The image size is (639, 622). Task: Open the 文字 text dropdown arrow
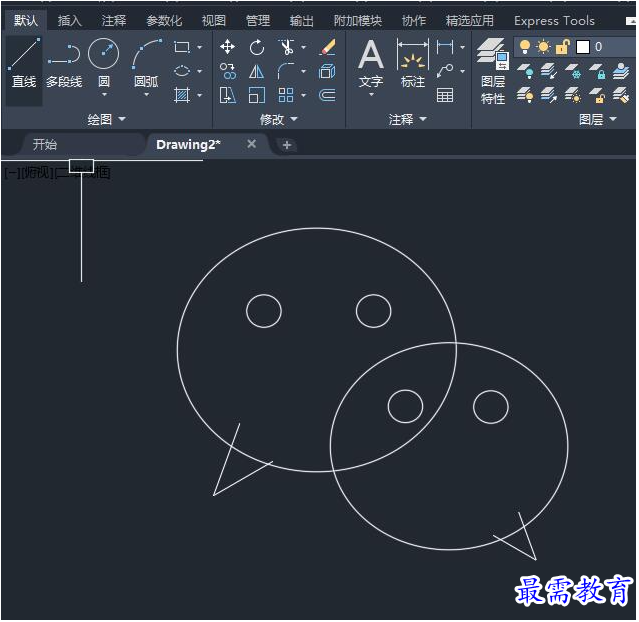click(371, 94)
